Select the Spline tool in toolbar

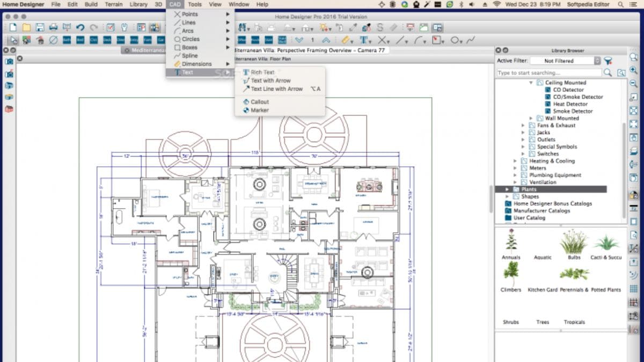(471, 40)
